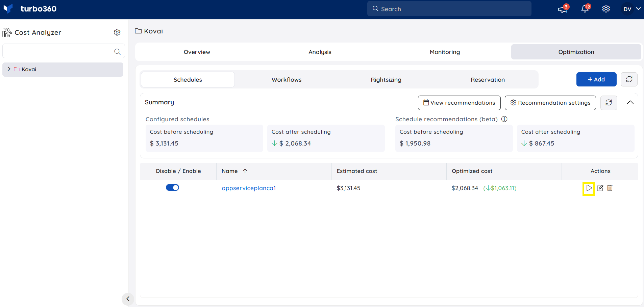Run the appserviceplanca1 schedule now
Screen dimensions: 644x307
[589, 188]
